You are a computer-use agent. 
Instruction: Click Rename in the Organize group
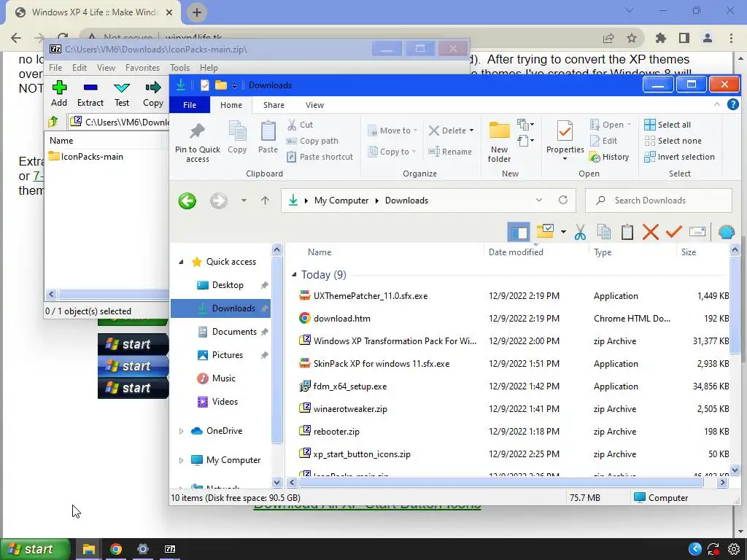tap(449, 152)
